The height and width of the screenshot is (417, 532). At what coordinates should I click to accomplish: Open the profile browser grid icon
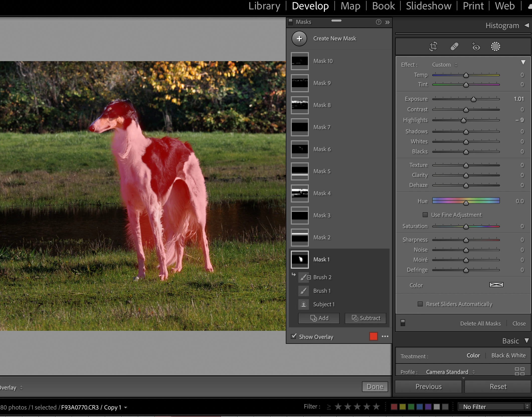coord(519,371)
